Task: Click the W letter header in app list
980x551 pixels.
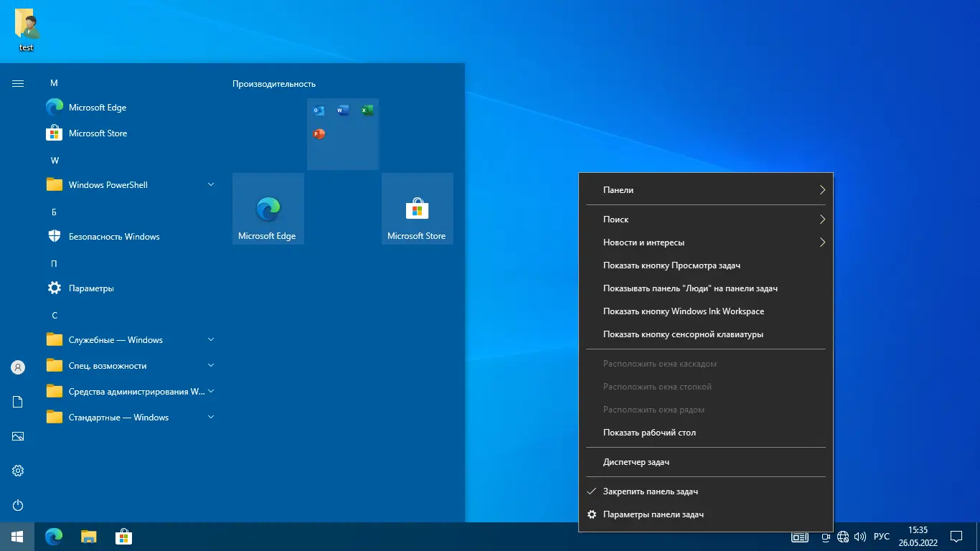Action: pos(55,161)
